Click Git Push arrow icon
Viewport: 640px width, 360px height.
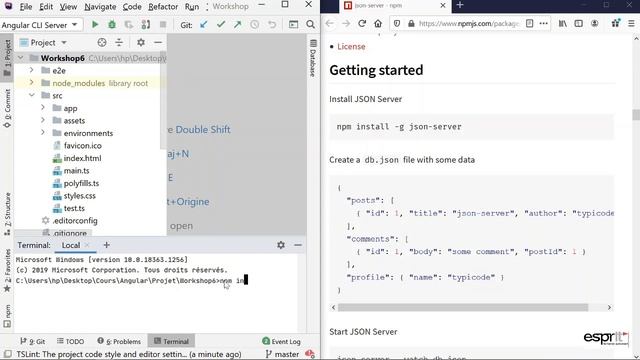point(238,24)
